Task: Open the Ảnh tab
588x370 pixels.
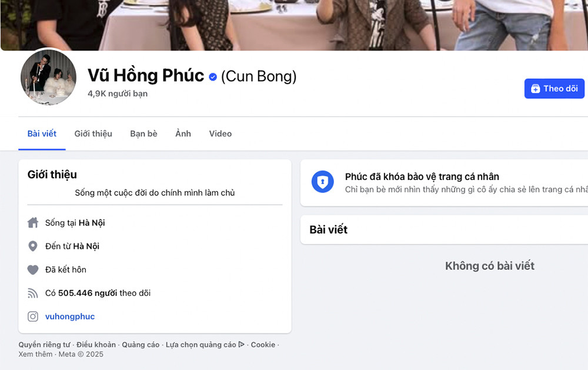Action: click(x=183, y=134)
